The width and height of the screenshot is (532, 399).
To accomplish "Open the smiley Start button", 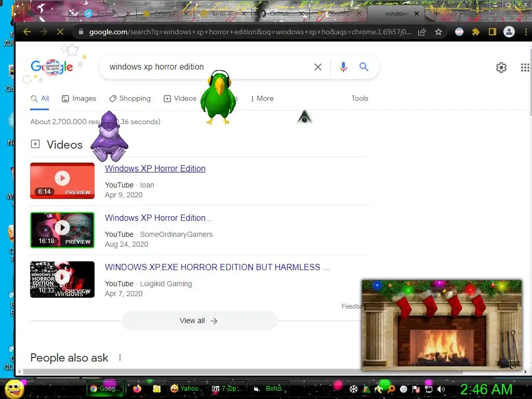I will 14,389.
